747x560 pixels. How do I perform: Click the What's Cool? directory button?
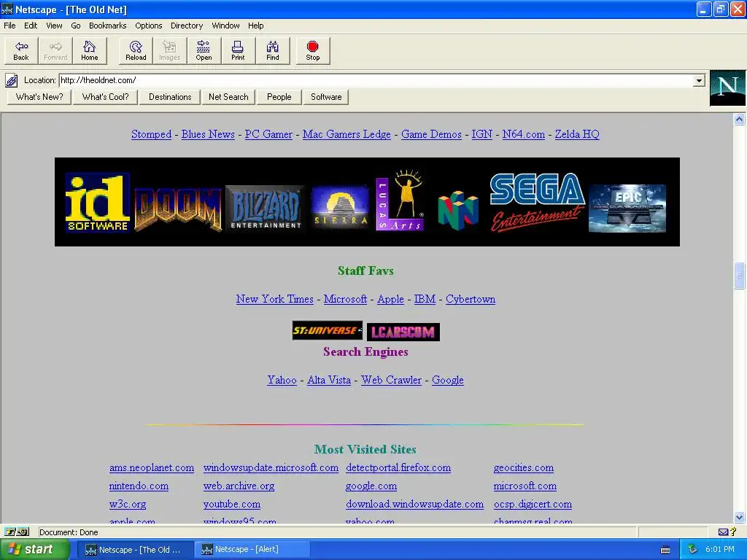tap(105, 97)
